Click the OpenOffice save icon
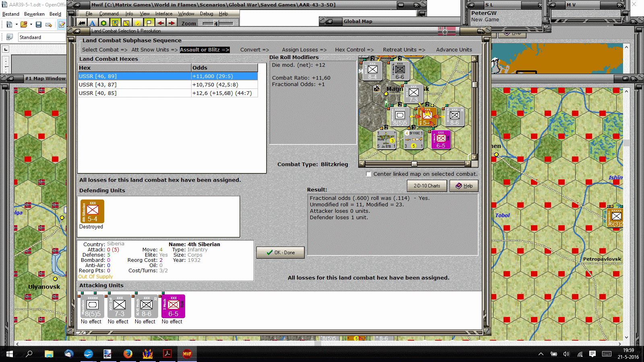644x362 pixels. coord(39,25)
